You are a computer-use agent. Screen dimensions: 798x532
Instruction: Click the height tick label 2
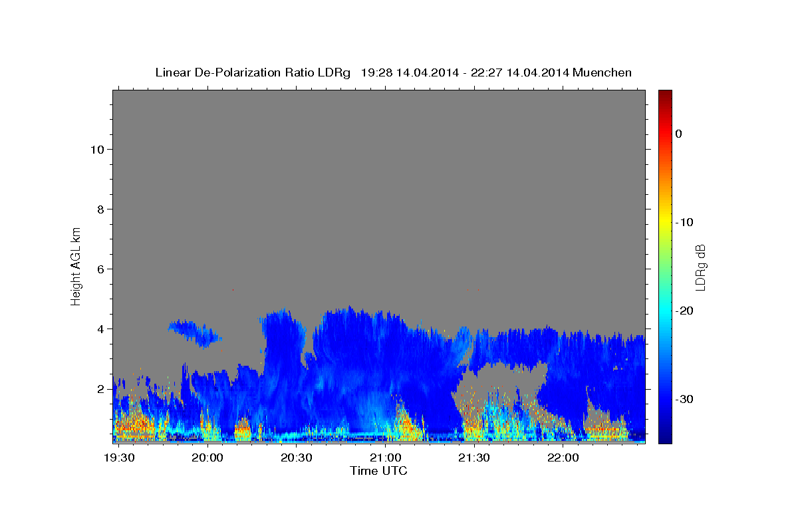pyautogui.click(x=99, y=389)
